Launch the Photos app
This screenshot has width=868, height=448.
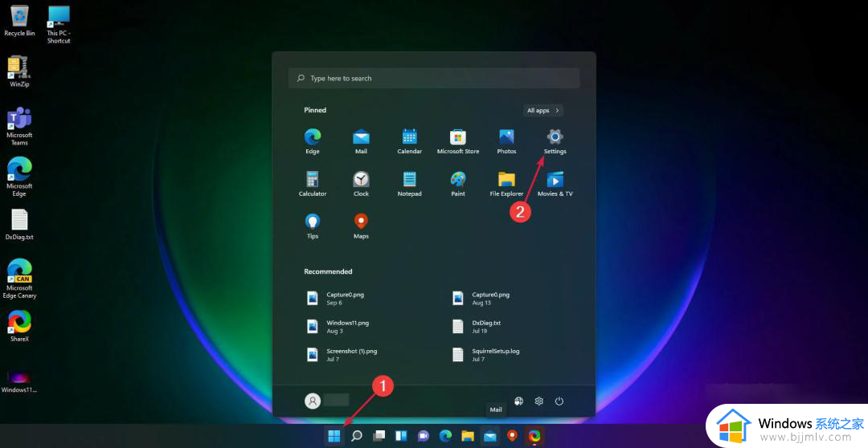tap(506, 141)
